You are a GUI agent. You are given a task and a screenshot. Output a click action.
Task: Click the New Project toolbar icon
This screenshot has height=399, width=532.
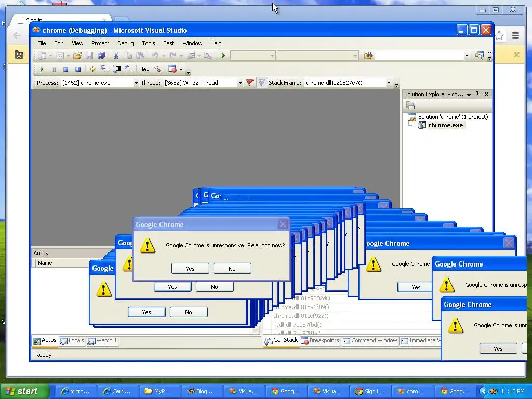42,56
